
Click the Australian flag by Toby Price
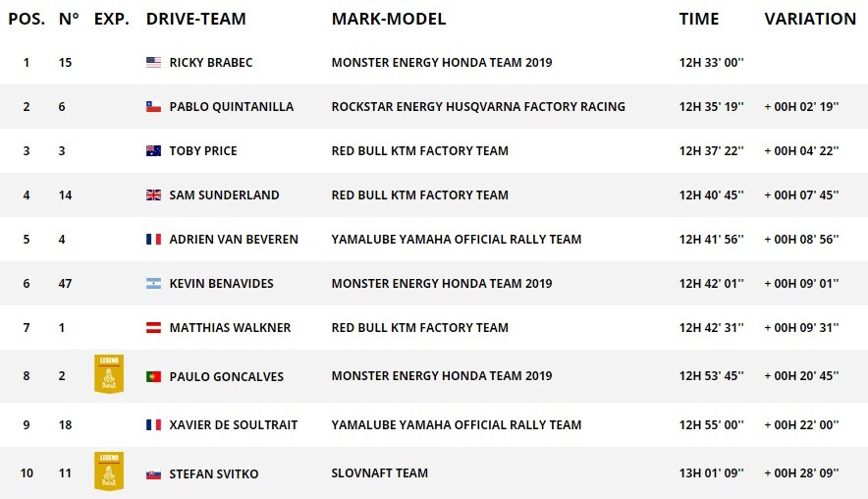[x=153, y=150]
